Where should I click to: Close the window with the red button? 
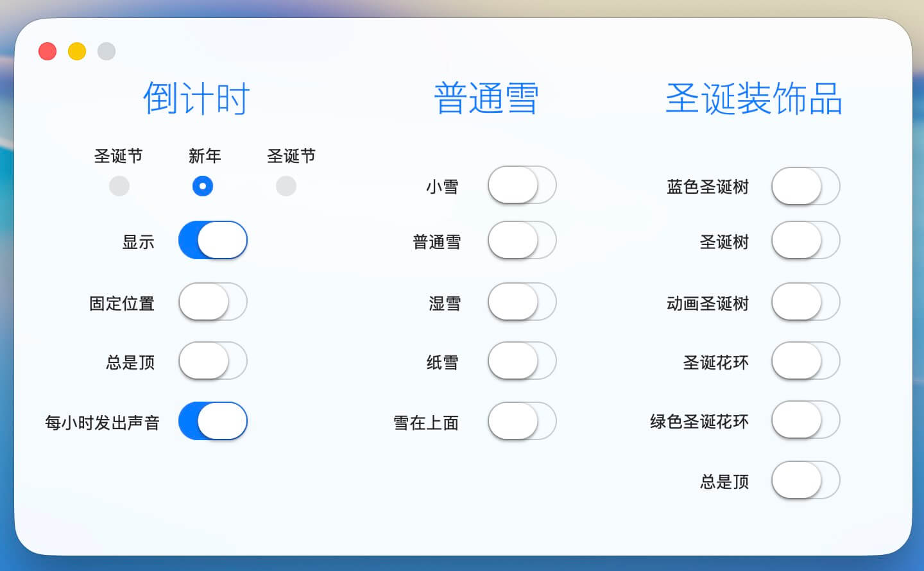tap(47, 51)
